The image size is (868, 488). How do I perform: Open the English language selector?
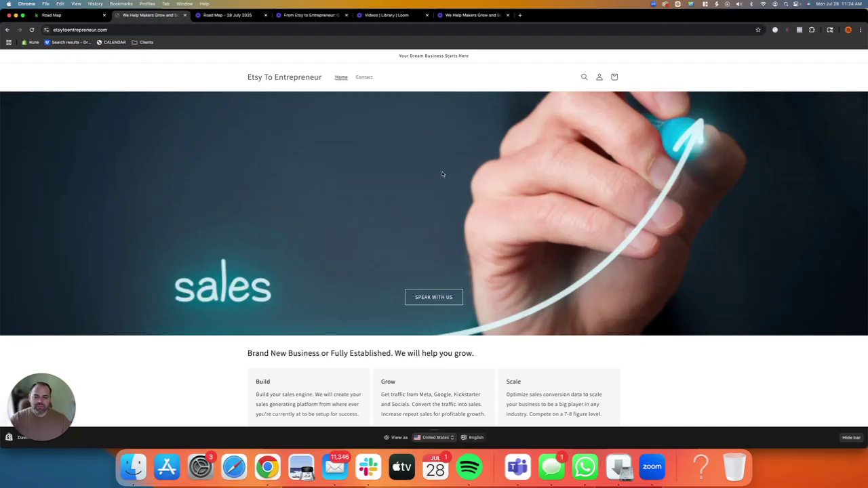point(472,437)
